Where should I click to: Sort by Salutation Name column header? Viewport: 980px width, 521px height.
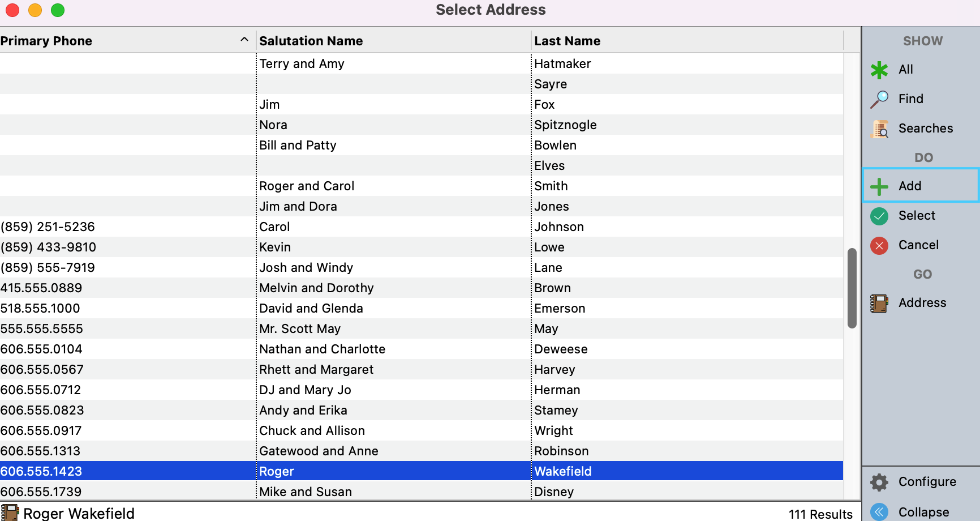311,41
